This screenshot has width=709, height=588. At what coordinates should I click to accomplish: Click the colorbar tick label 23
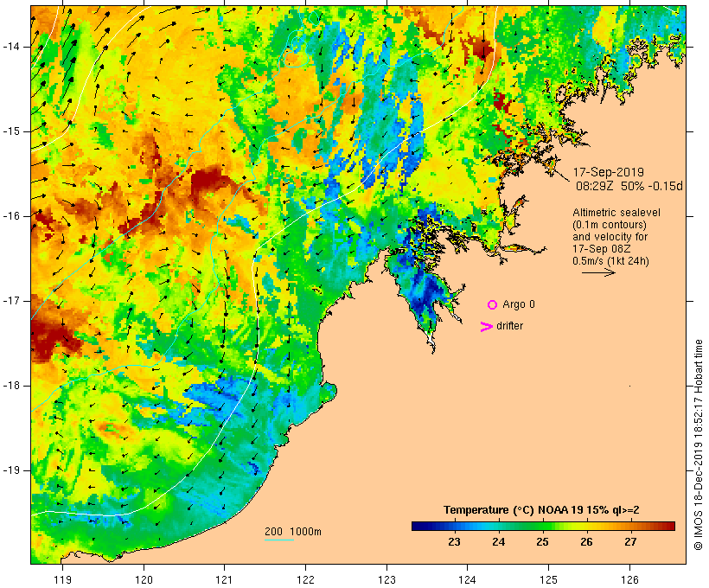pos(455,542)
